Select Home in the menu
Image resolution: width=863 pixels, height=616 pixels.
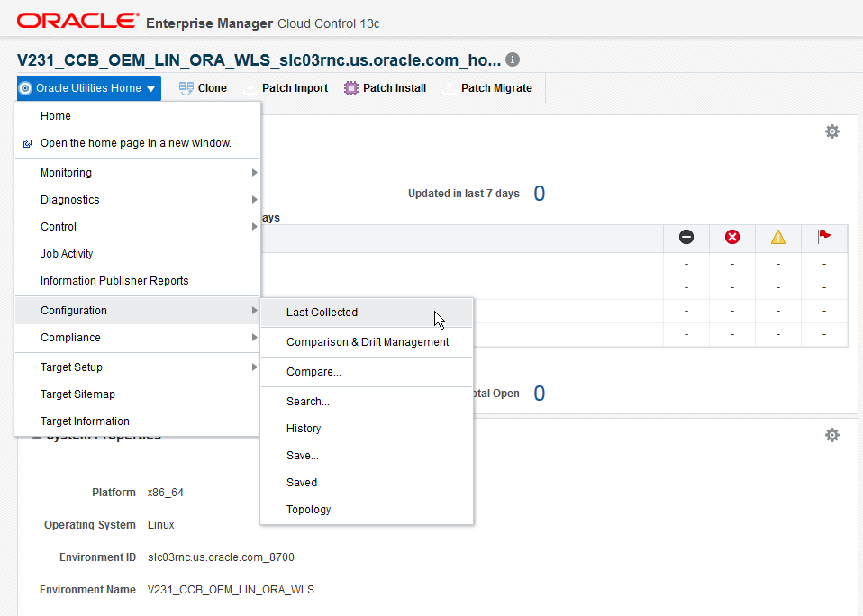pyautogui.click(x=138, y=116)
